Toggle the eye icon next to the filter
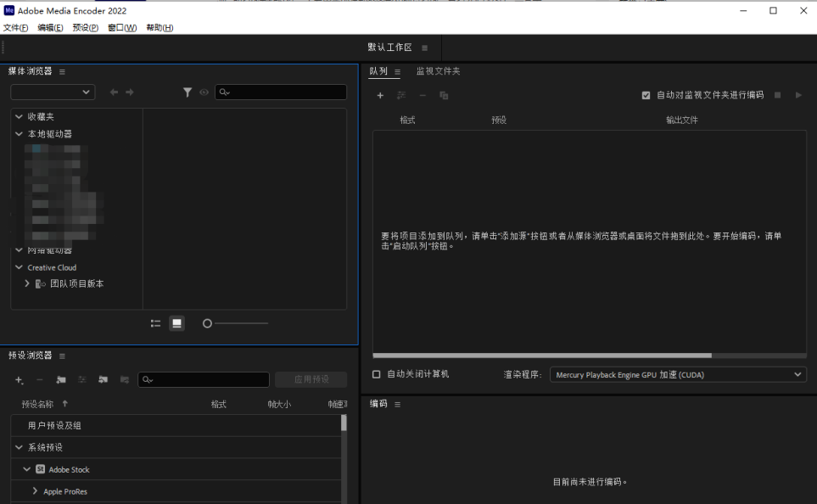The image size is (817, 504). point(204,92)
